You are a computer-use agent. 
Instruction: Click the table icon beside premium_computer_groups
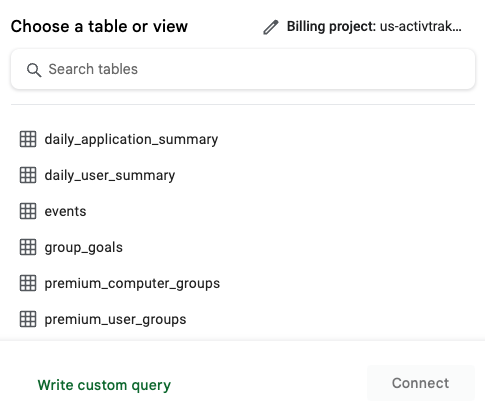(28, 283)
